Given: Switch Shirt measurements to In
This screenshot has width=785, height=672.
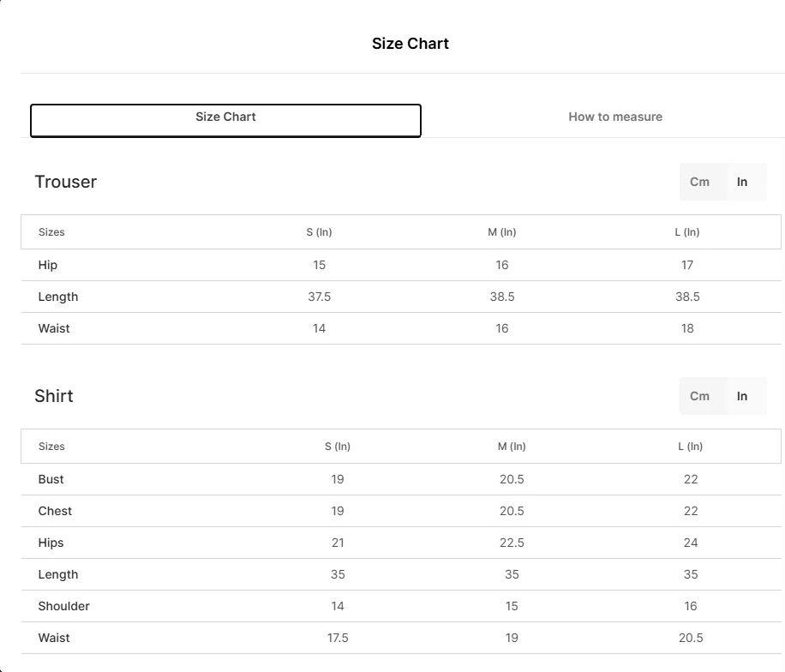Looking at the screenshot, I should pos(742,396).
